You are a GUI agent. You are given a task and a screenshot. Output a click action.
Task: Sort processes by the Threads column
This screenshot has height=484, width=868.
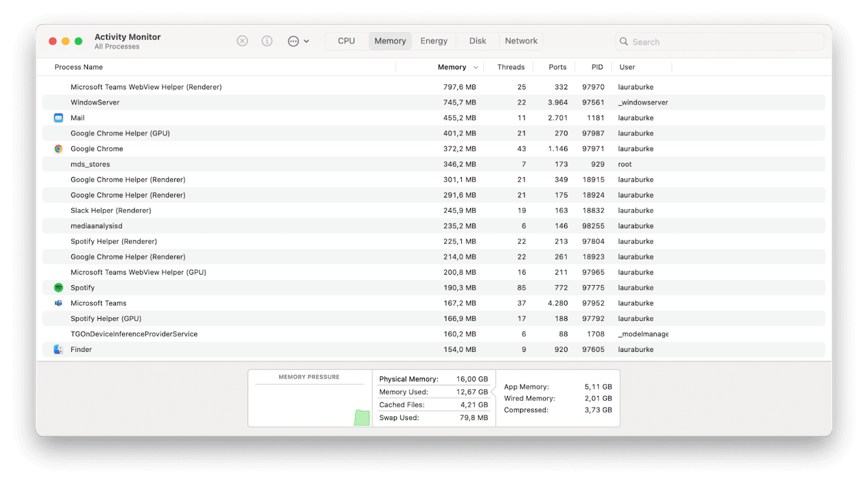(x=511, y=67)
